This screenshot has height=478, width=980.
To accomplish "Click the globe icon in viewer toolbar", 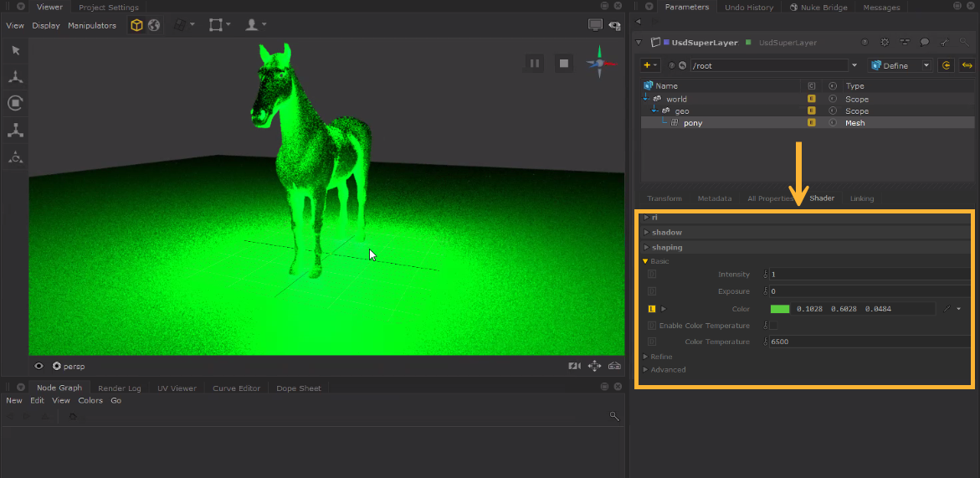I will click(154, 25).
